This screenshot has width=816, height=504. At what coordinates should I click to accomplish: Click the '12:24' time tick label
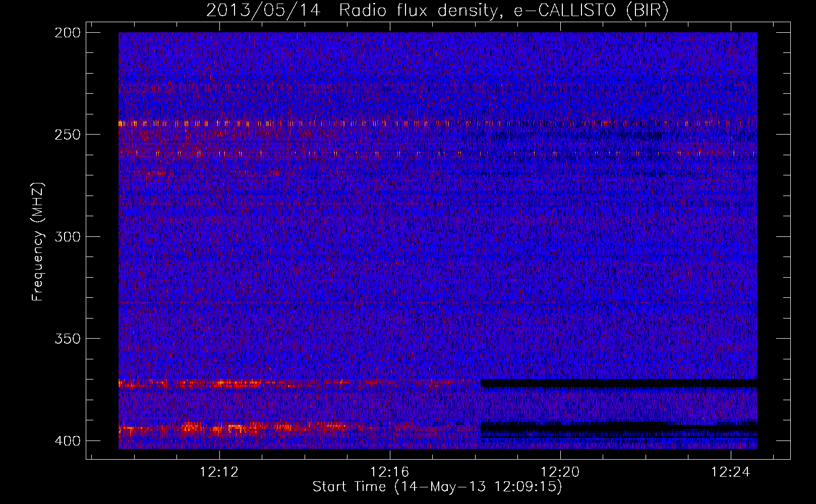click(x=730, y=472)
